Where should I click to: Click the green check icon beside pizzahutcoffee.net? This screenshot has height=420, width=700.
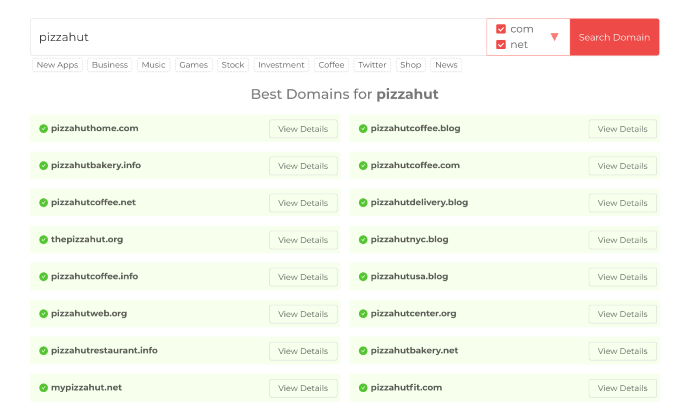(43, 203)
